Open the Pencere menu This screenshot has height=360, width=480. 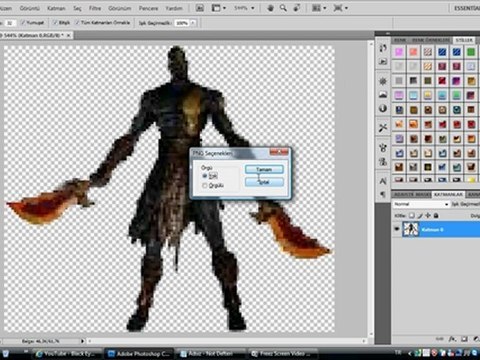(148, 8)
